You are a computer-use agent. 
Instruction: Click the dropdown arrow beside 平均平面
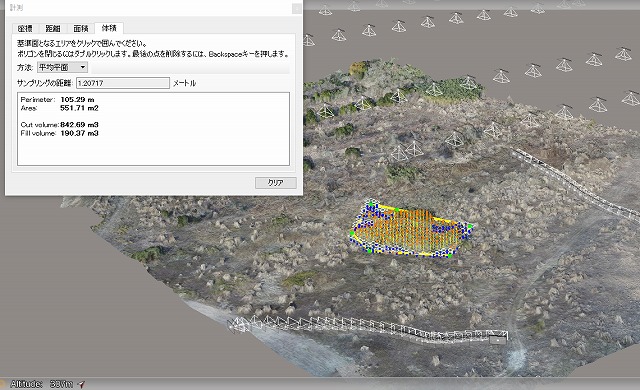pyautogui.click(x=83, y=67)
